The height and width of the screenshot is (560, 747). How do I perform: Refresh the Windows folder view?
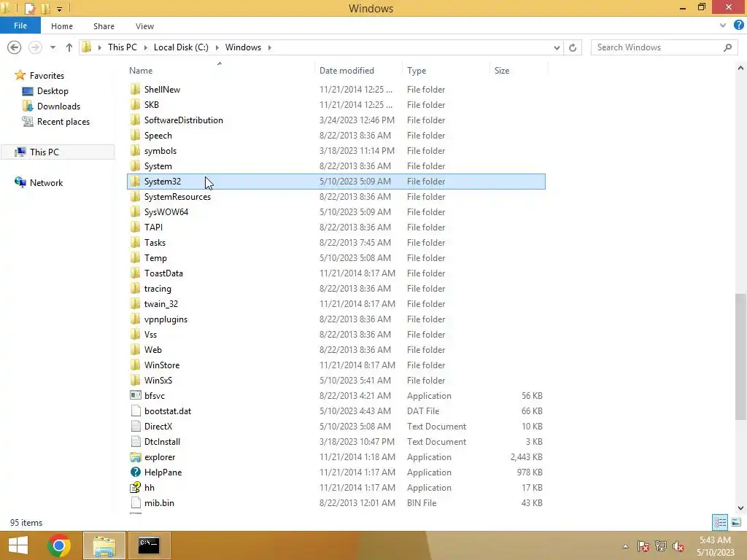pyautogui.click(x=573, y=47)
